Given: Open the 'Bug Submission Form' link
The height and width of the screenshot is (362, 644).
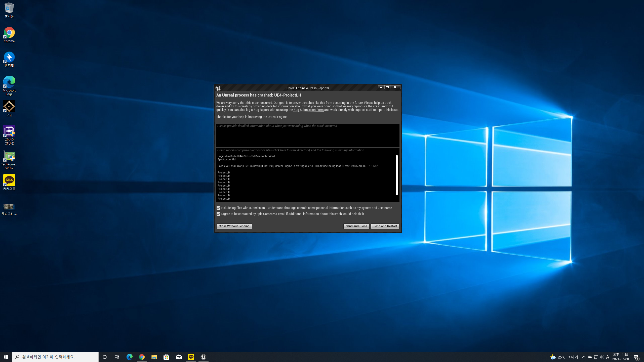Looking at the screenshot, I should point(308,110).
